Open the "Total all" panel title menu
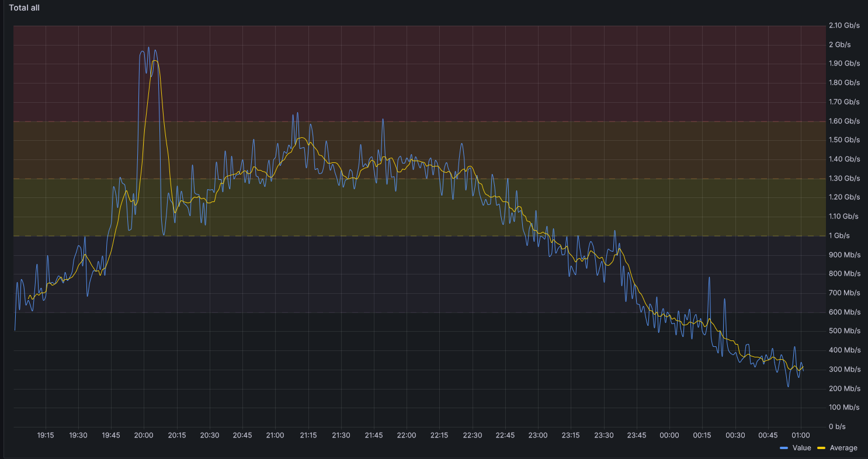Viewport: 868px width, 459px height. click(24, 8)
